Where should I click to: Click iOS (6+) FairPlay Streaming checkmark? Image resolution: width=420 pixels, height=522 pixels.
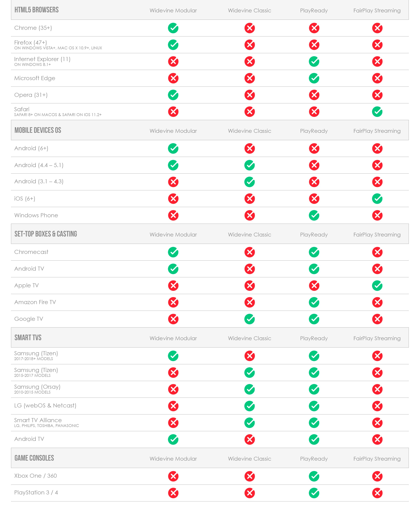[377, 199]
